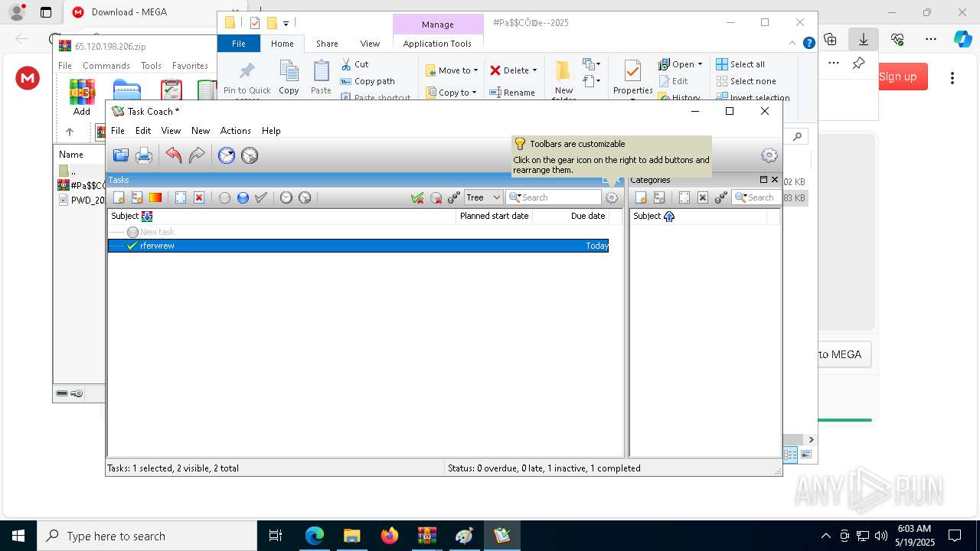Click the Open file icon in Task Coach toolbar

121,155
